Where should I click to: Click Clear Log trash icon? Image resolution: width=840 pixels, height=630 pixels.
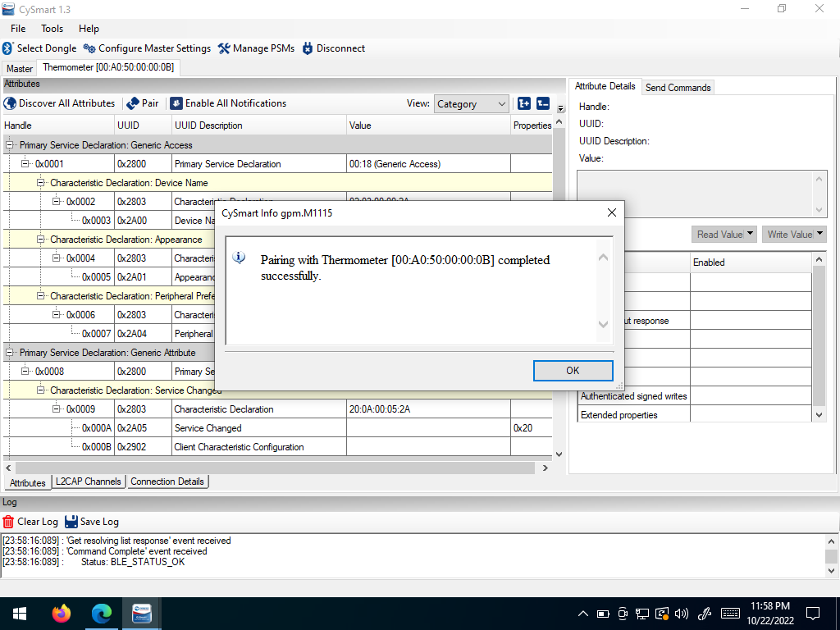8,522
